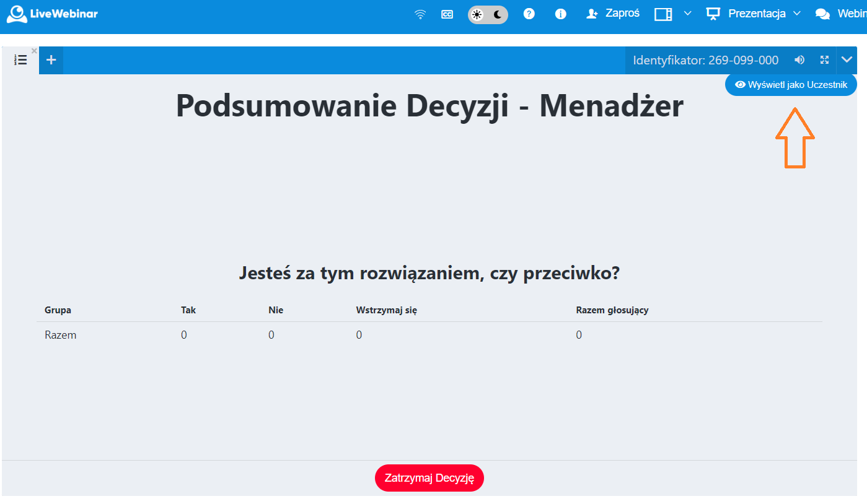Expand chevron next to fullscreen icon
This screenshot has height=504, width=867.
(x=847, y=60)
